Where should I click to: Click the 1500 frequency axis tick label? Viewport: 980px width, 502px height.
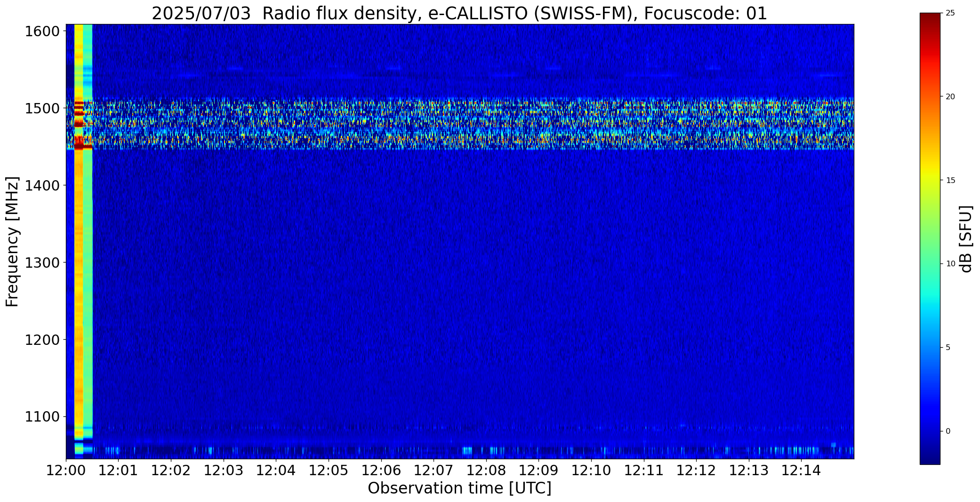[x=42, y=109]
